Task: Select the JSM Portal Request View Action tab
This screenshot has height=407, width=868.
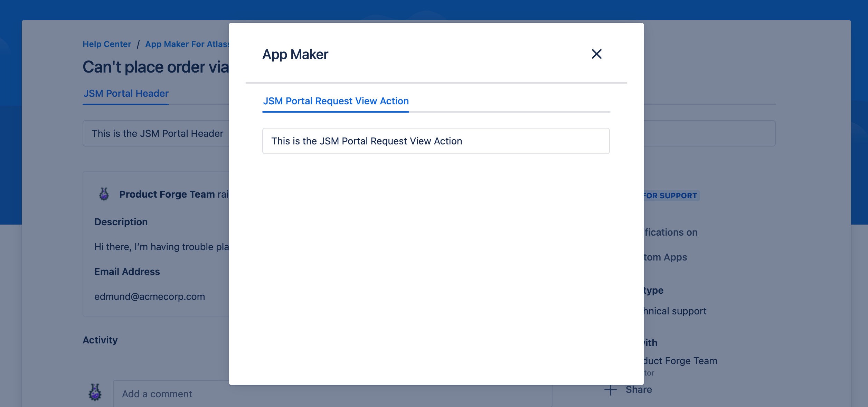Action: click(336, 101)
